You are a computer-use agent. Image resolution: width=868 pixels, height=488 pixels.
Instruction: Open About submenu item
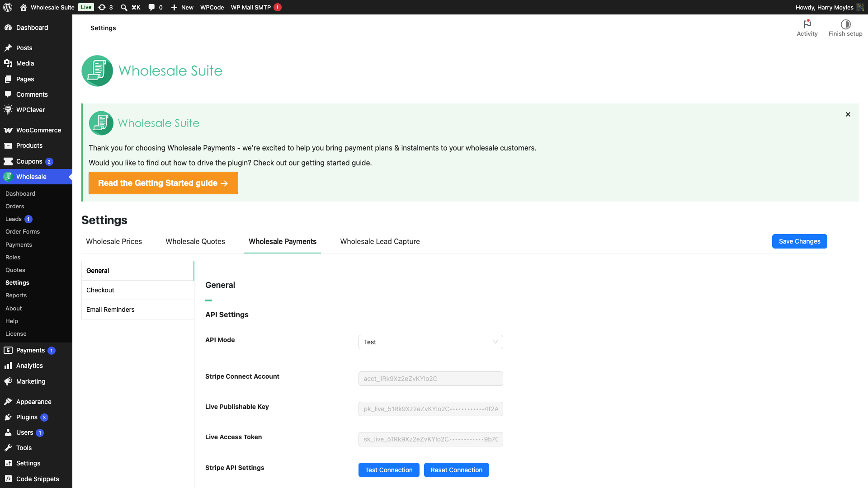14,308
